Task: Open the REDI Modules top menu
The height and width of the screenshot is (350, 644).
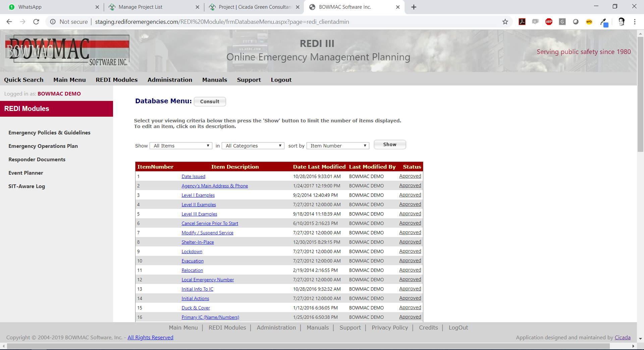Action: pyautogui.click(x=117, y=80)
